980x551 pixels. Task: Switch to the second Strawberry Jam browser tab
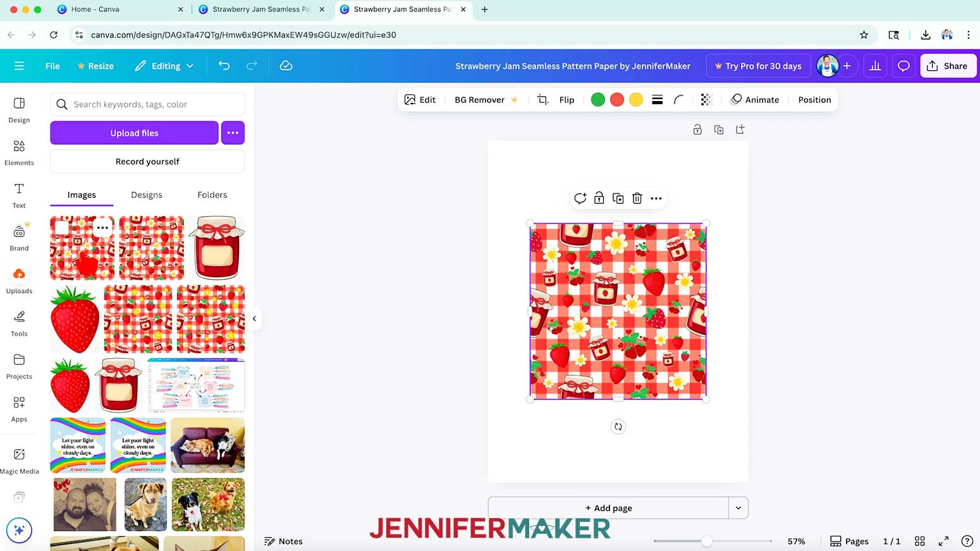pyautogui.click(x=403, y=9)
